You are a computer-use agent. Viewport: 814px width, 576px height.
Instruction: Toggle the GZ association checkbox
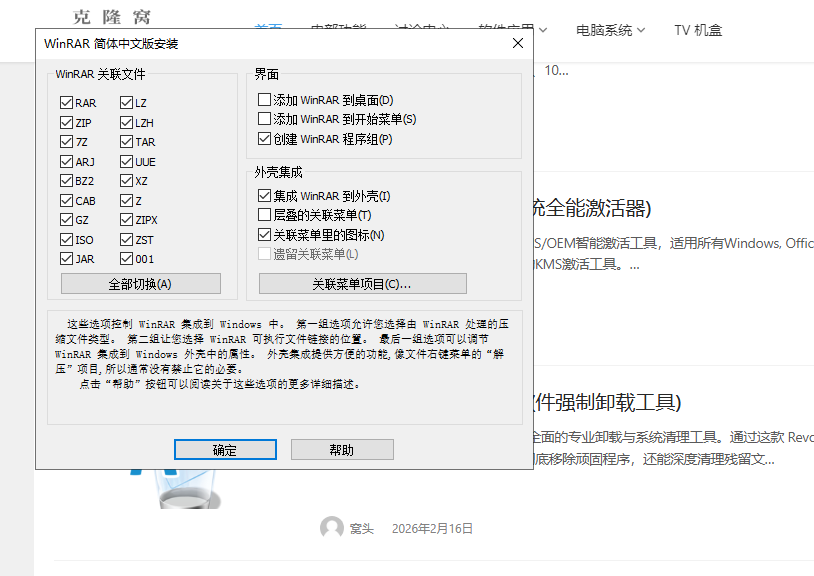pyautogui.click(x=66, y=220)
